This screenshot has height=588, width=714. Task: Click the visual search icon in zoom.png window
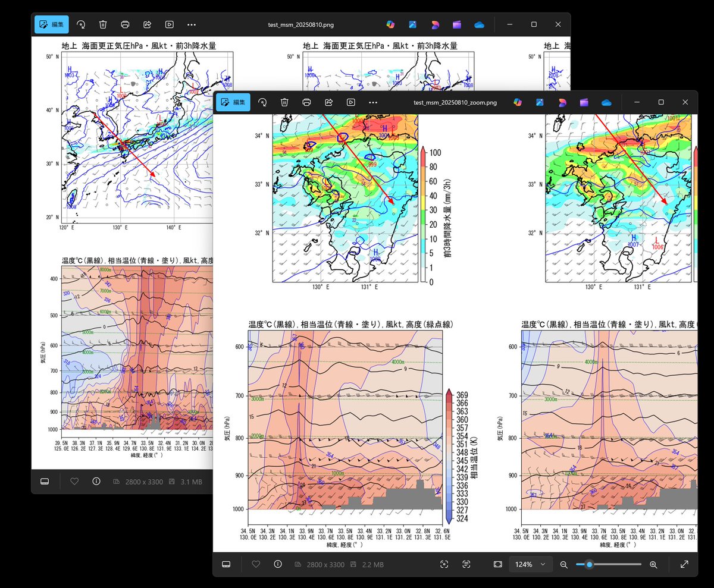tap(444, 564)
